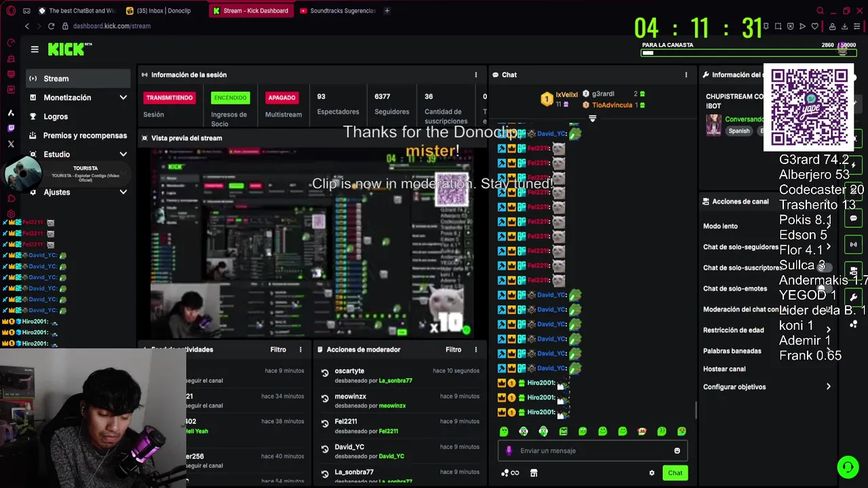This screenshot has width=868, height=488.
Task: Click the purple microphone icon in chat
Action: pos(509,451)
